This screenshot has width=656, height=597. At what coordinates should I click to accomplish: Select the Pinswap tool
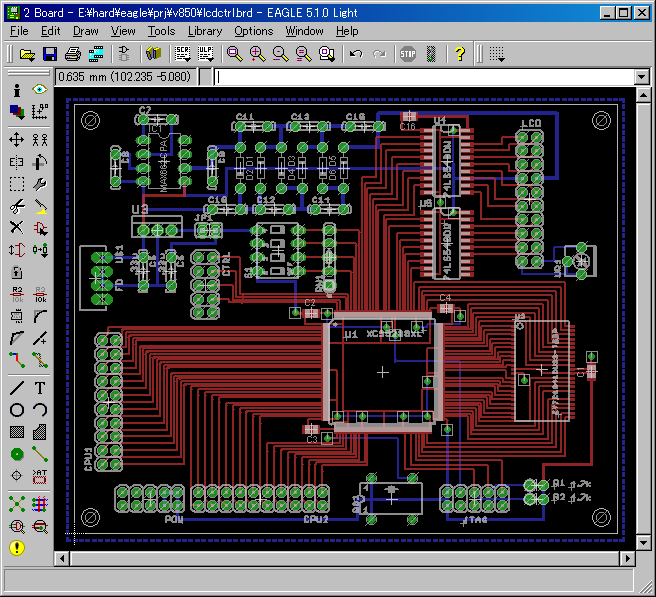[x=17, y=250]
